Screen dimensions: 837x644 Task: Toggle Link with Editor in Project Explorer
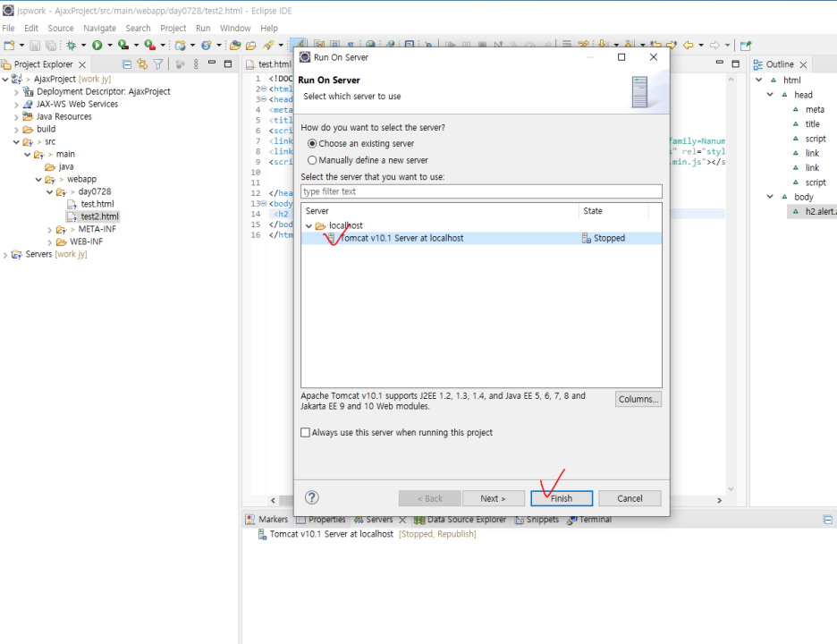pos(142,64)
